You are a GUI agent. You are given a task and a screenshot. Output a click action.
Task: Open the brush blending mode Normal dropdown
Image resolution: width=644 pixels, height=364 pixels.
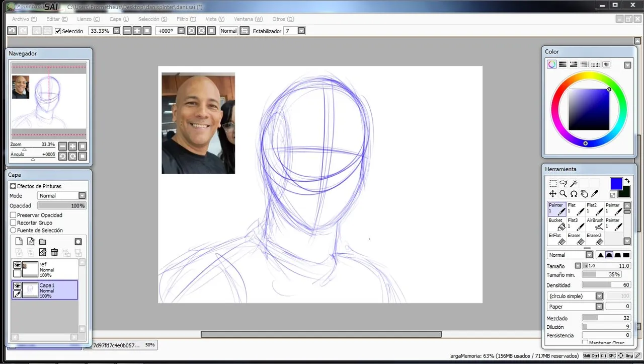[589, 255]
